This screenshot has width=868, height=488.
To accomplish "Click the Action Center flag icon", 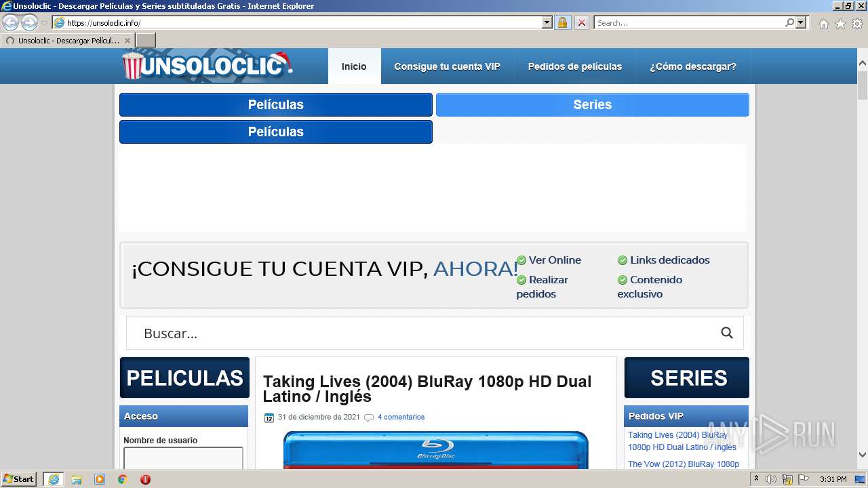I will (804, 479).
